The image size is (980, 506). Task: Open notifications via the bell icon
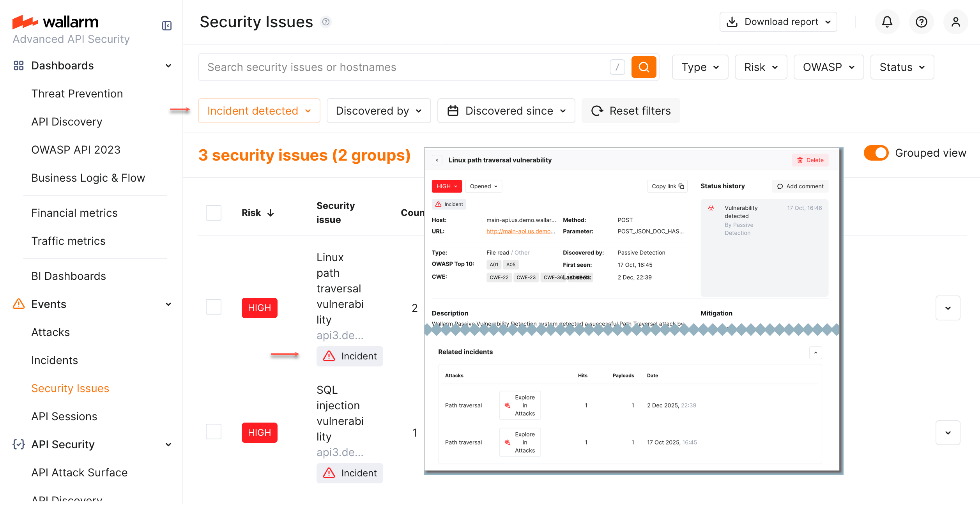tap(886, 22)
